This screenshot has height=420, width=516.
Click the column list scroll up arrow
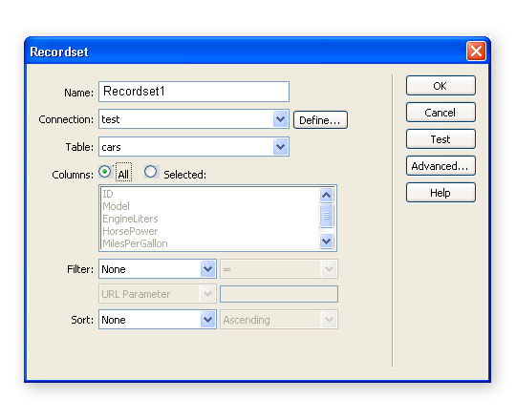pos(327,196)
